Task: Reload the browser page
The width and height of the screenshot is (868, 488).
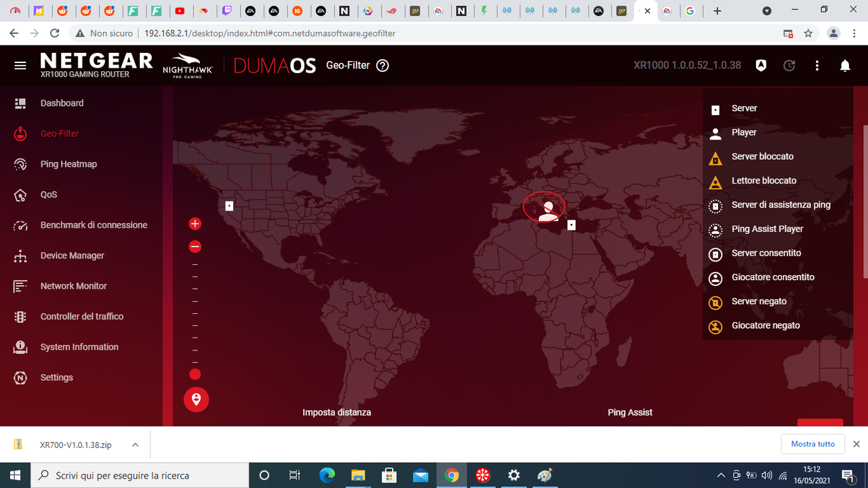Action: click(56, 33)
